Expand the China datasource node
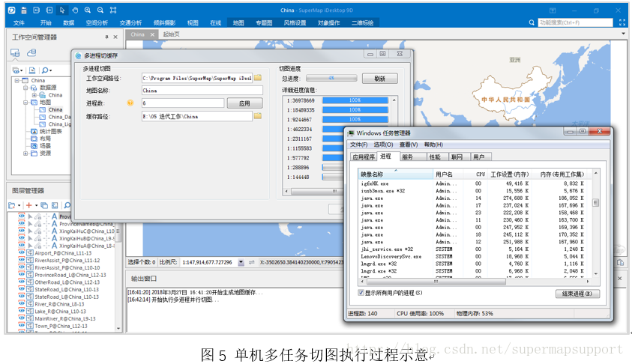This screenshot has height=364, width=632. coord(34,95)
